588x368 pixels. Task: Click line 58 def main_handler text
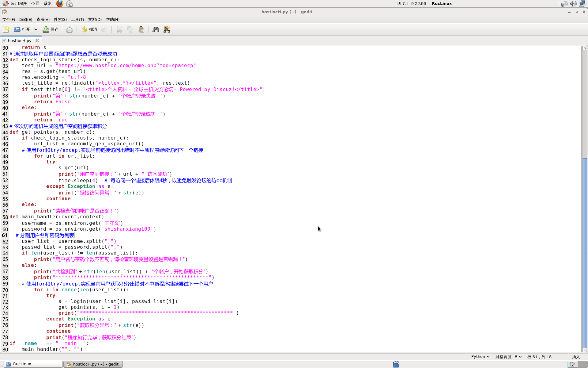58,217
